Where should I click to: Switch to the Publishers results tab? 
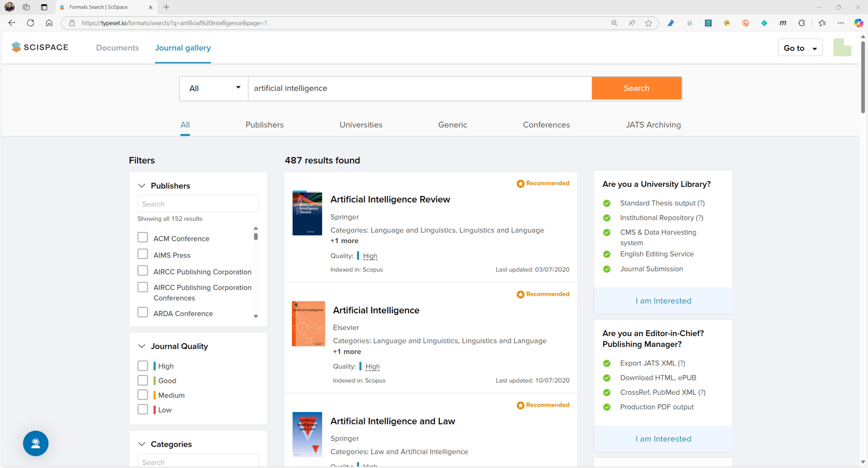click(264, 125)
